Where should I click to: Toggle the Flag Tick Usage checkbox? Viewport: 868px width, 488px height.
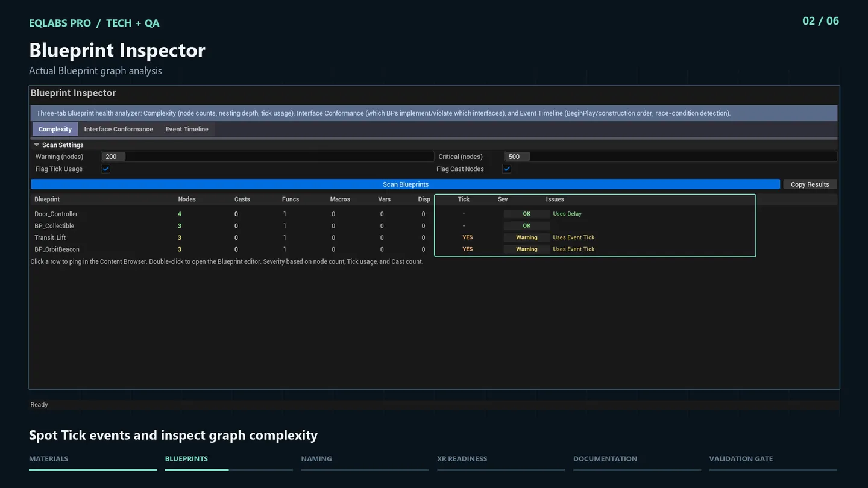click(x=105, y=169)
